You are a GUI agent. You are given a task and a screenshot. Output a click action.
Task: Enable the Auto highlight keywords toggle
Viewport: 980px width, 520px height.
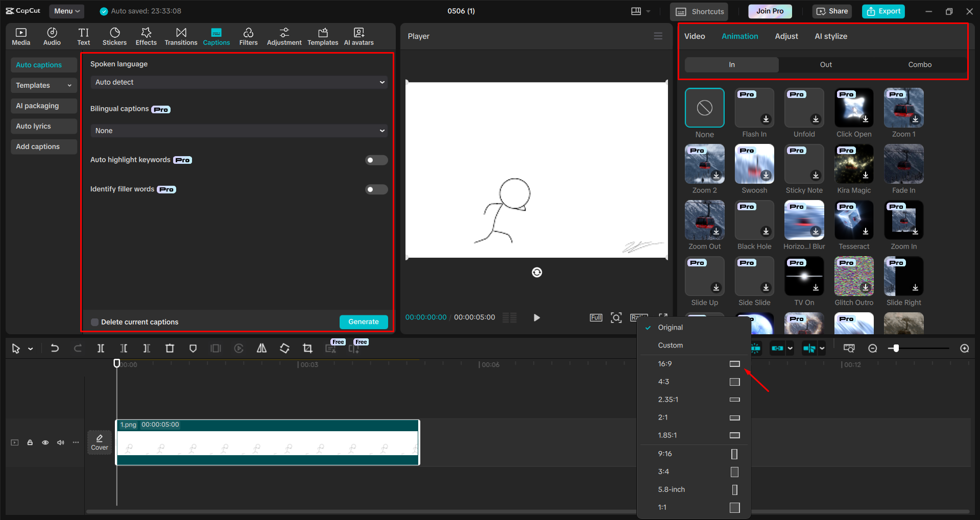coord(376,160)
